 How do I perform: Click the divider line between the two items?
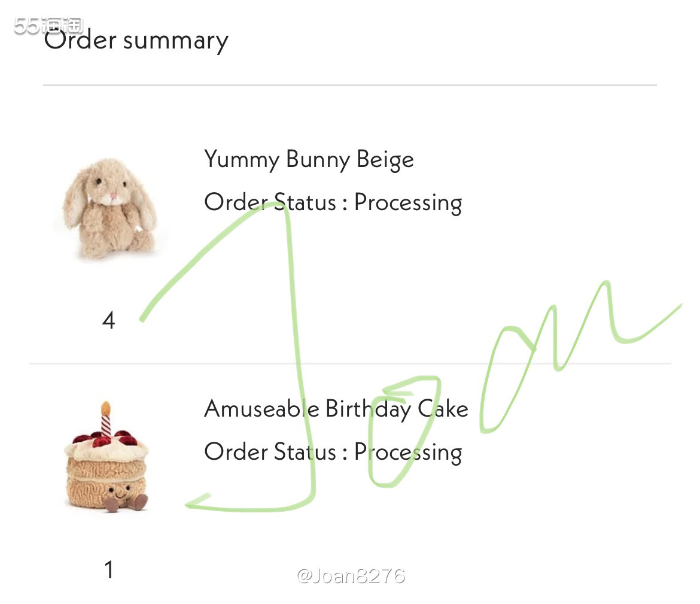pos(350,363)
